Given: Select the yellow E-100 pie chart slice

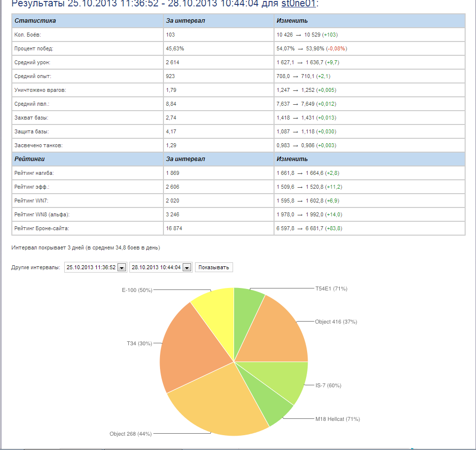Looking at the screenshot, I should point(216,312).
